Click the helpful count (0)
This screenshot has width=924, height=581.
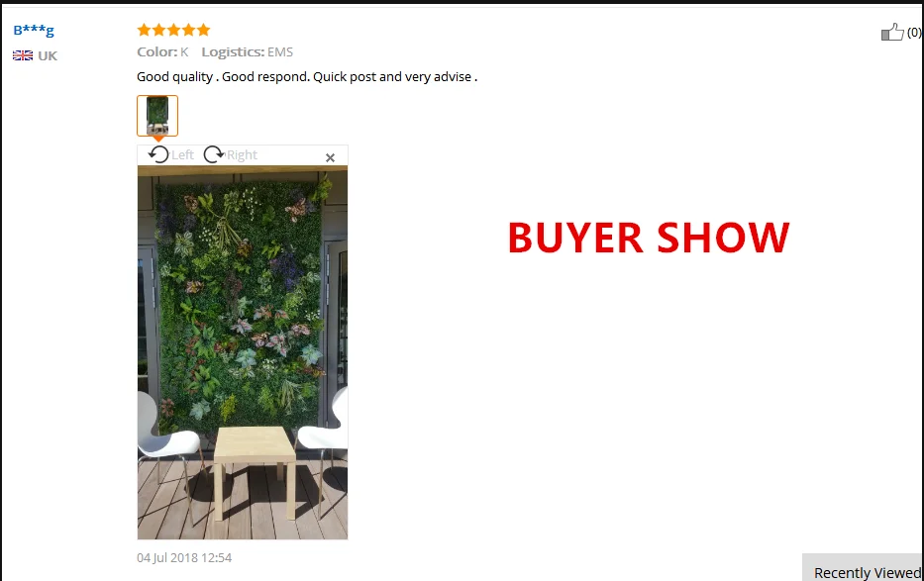click(x=914, y=33)
